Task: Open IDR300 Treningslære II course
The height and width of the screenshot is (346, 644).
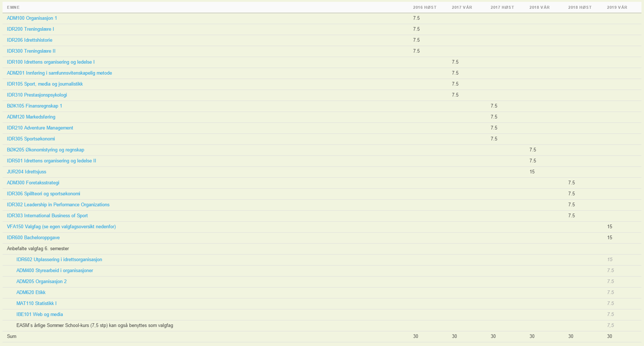Action: pyautogui.click(x=31, y=51)
